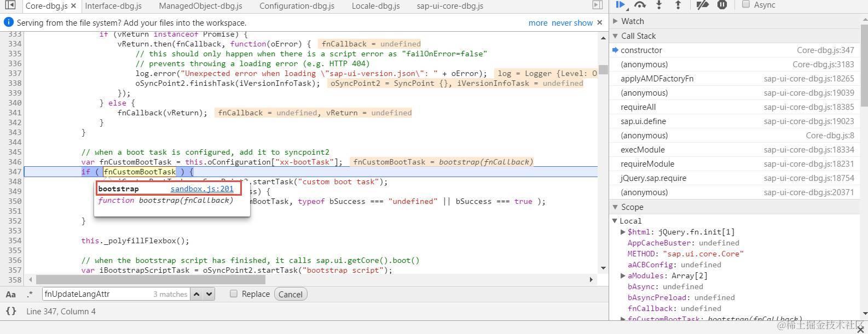This screenshot has height=334, width=868.
Task: Open the Interface-dbg.js tab
Action: pyautogui.click(x=113, y=6)
